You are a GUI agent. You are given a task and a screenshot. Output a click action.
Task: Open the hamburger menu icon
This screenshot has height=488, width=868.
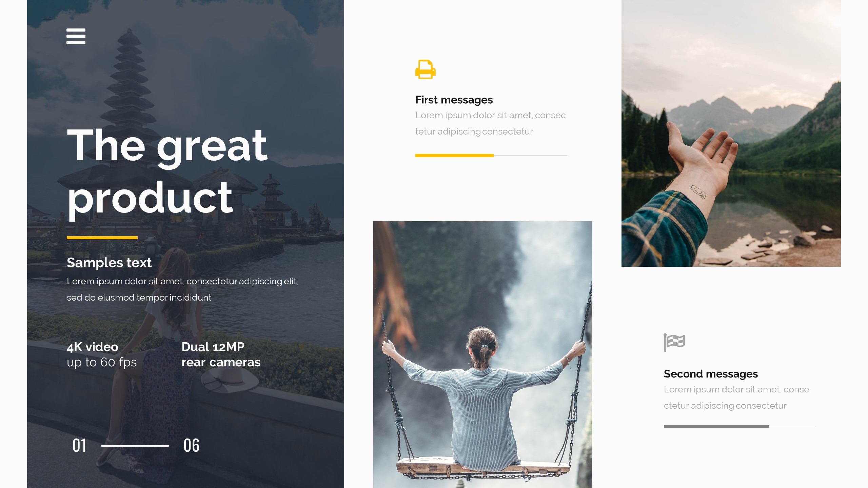tap(76, 36)
